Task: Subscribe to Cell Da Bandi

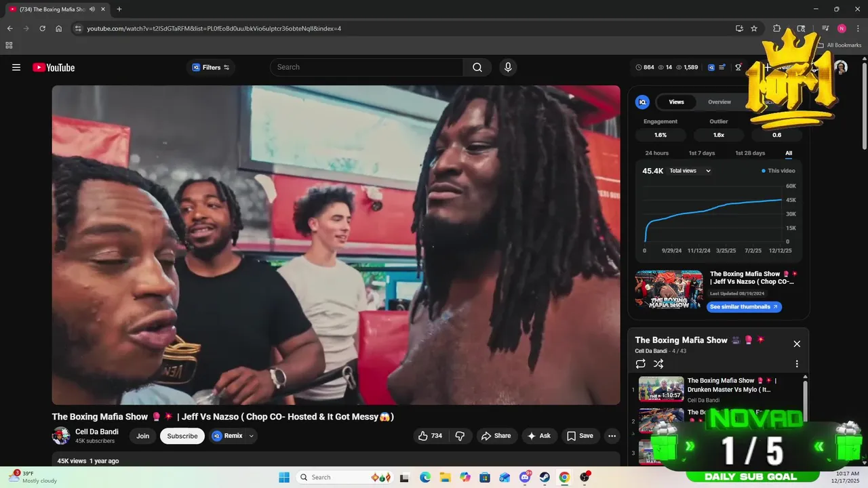Action: click(182, 436)
